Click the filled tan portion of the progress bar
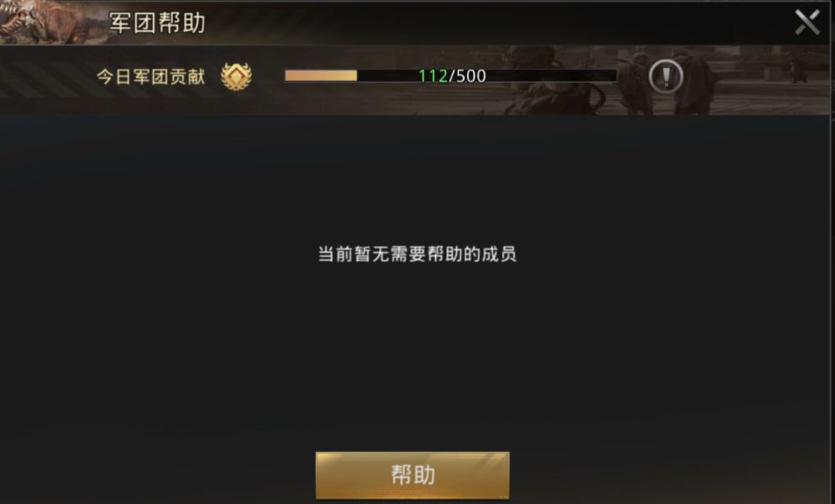 tap(321, 76)
